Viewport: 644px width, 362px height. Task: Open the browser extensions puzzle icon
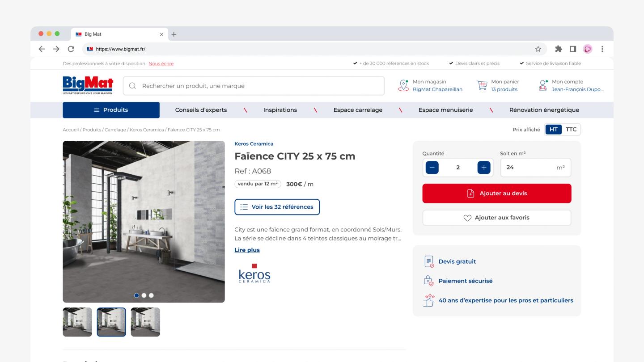559,49
